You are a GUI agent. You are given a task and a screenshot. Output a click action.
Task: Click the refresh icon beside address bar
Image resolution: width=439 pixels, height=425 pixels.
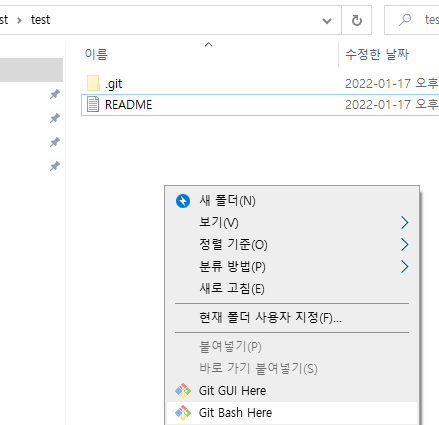357,20
